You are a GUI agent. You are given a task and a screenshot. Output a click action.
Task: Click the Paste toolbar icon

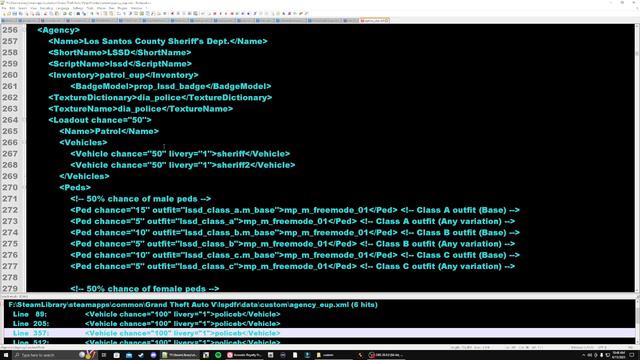pyautogui.click(x=57, y=13)
